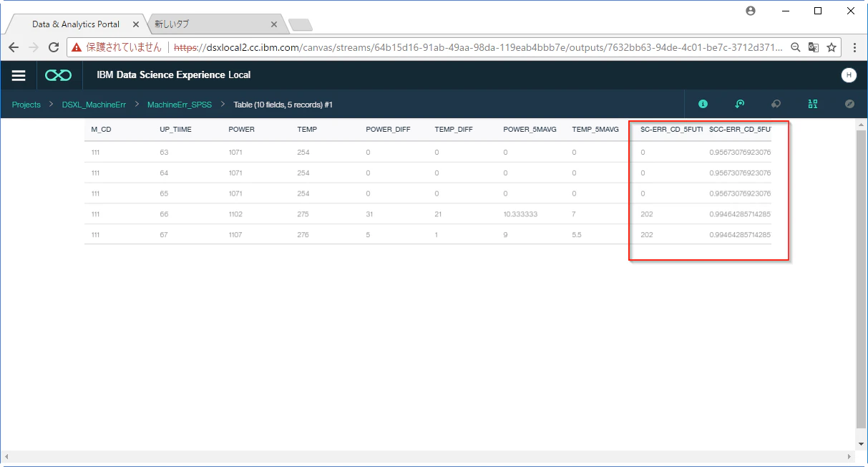Close the 新しいタブ tab
The image size is (868, 467).
click(273, 24)
